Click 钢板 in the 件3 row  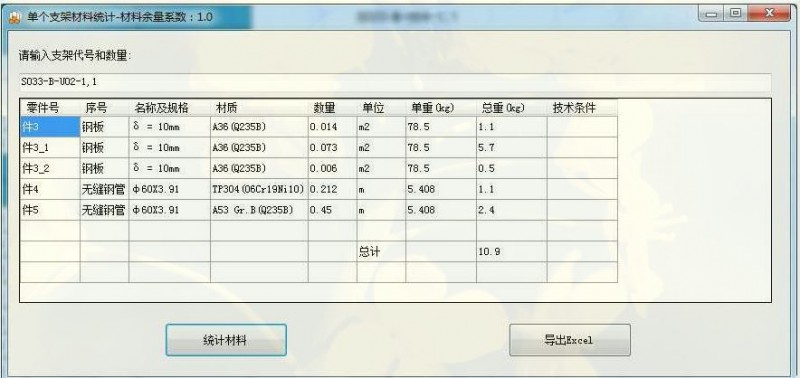tap(104, 127)
